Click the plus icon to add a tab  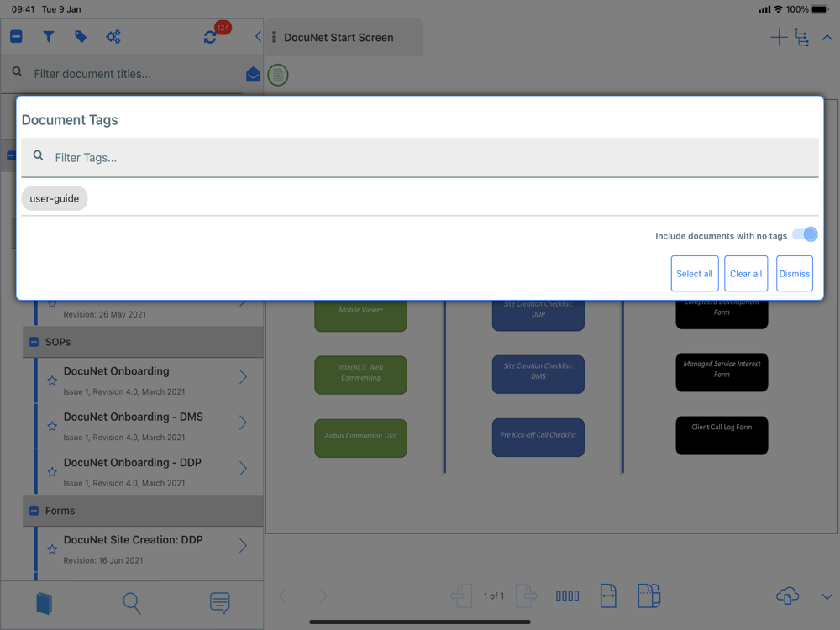(779, 37)
